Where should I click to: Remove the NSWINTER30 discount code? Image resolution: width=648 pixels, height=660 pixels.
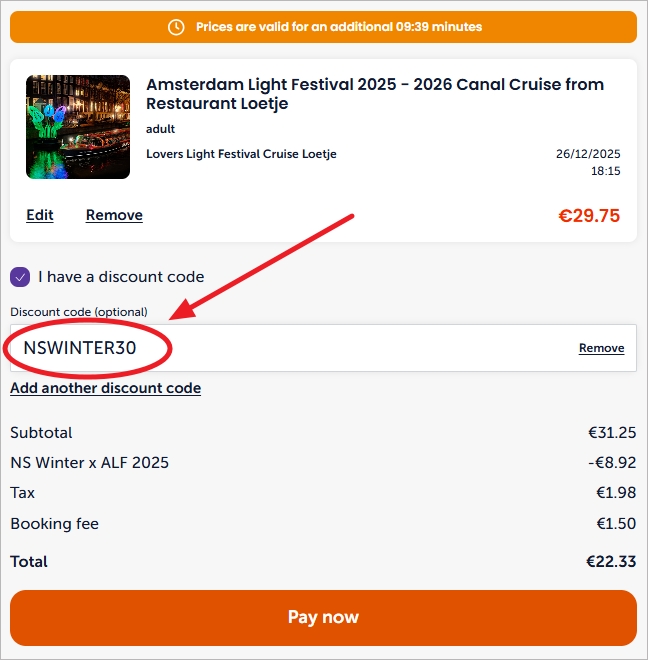click(x=601, y=348)
